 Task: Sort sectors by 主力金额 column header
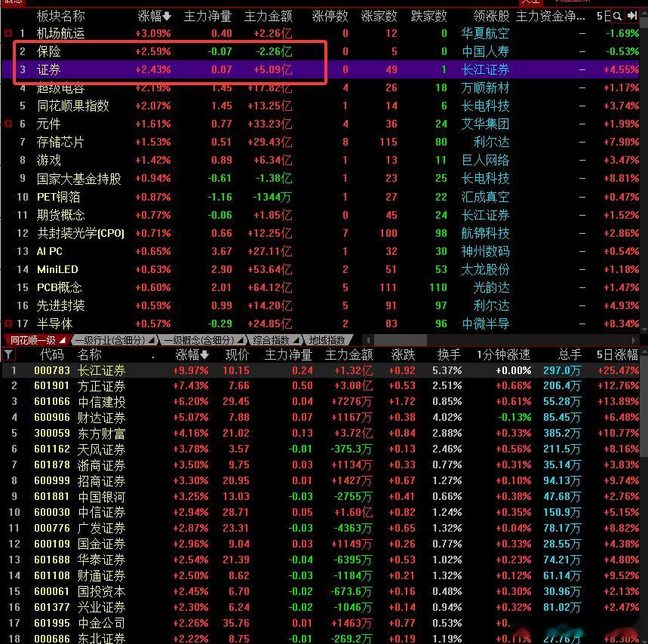pos(269,16)
